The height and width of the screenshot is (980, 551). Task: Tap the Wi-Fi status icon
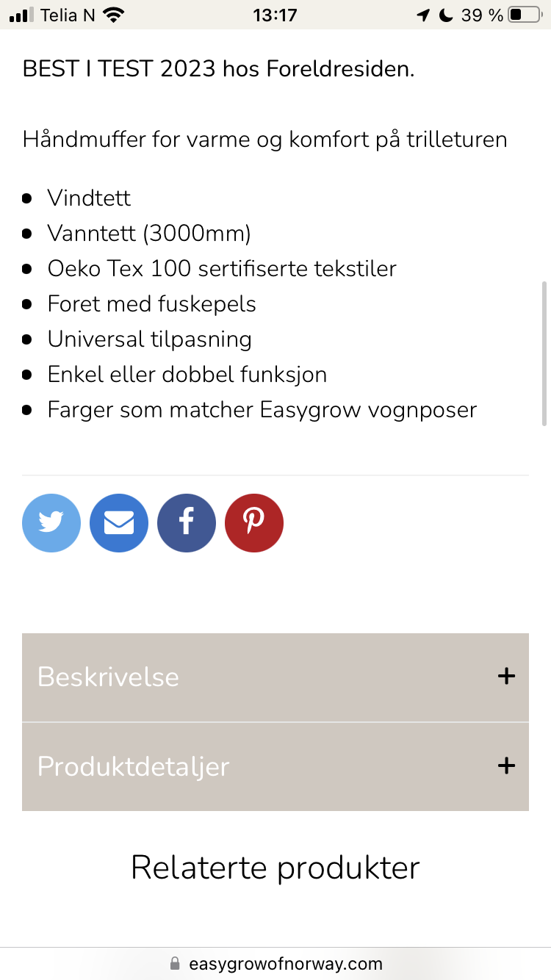pyautogui.click(x=113, y=15)
